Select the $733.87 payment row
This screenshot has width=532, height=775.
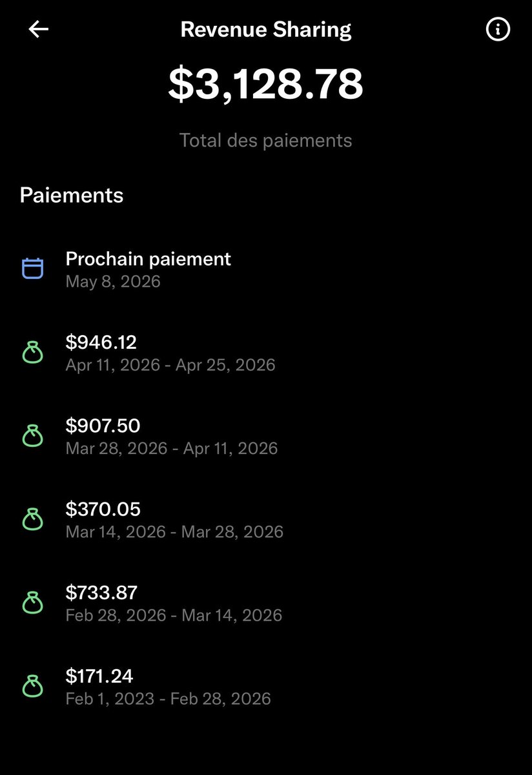(266, 603)
